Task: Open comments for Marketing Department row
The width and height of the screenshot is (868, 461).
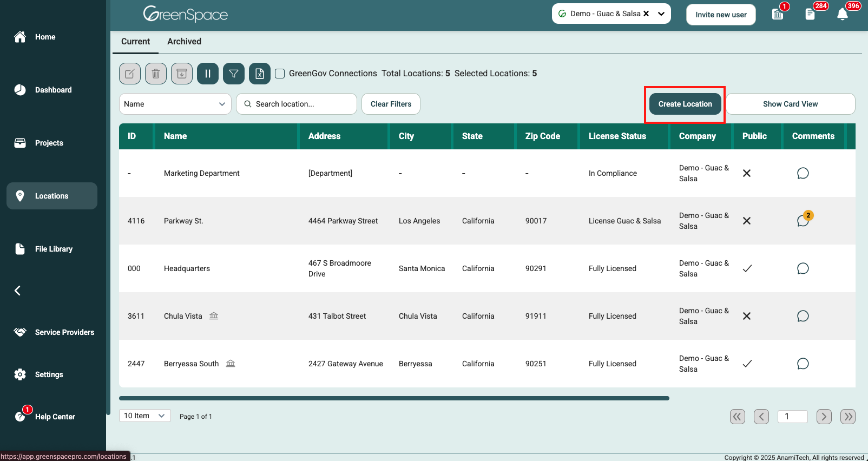Action: pos(803,173)
